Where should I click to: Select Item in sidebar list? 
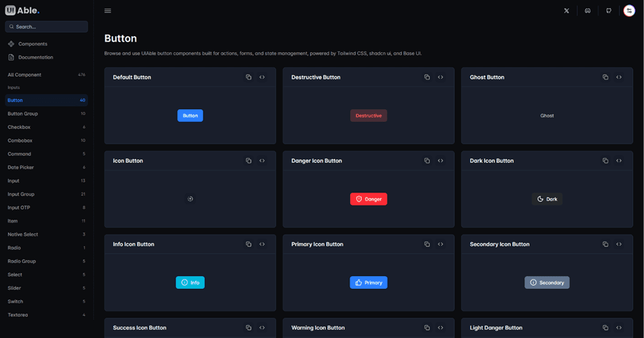pyautogui.click(x=47, y=221)
